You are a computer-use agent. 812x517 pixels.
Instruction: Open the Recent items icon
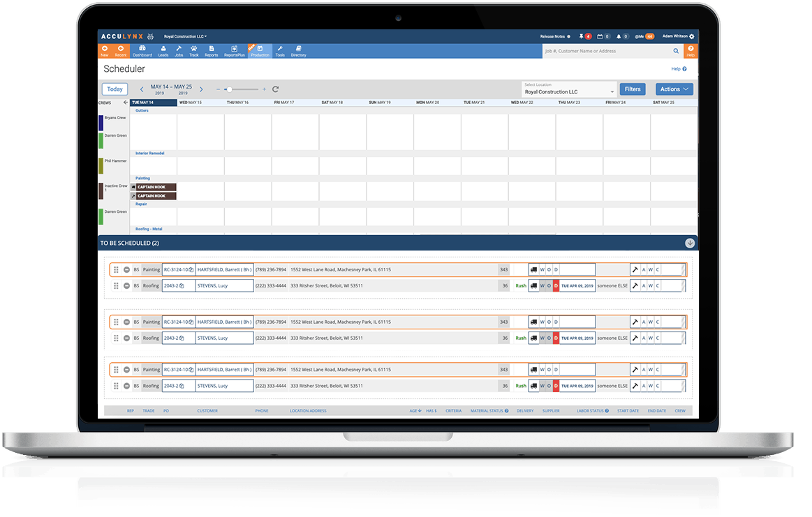click(120, 50)
